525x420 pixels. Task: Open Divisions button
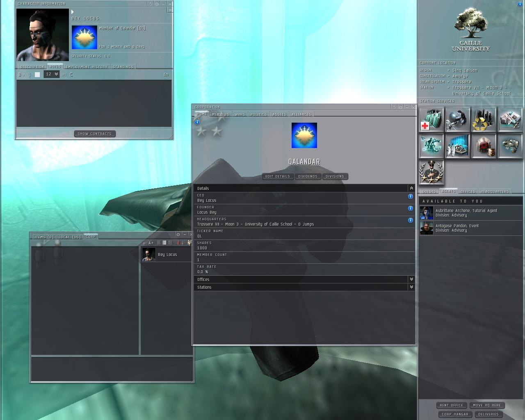(335, 176)
